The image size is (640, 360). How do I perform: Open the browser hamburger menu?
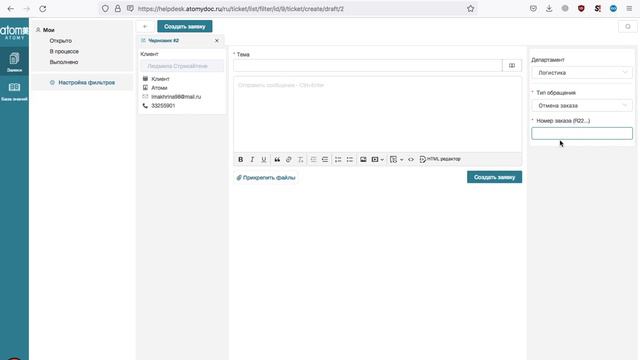point(629,9)
